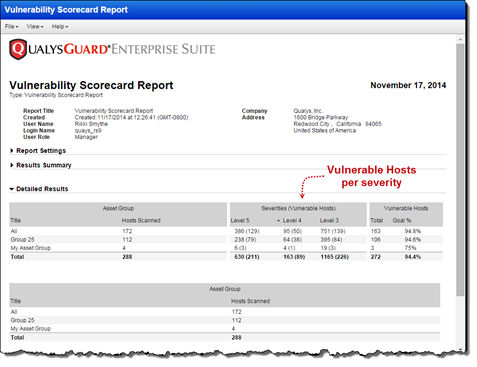Click the Level 4 value 95 (50)
The image size is (477, 367).
pyautogui.click(x=292, y=231)
